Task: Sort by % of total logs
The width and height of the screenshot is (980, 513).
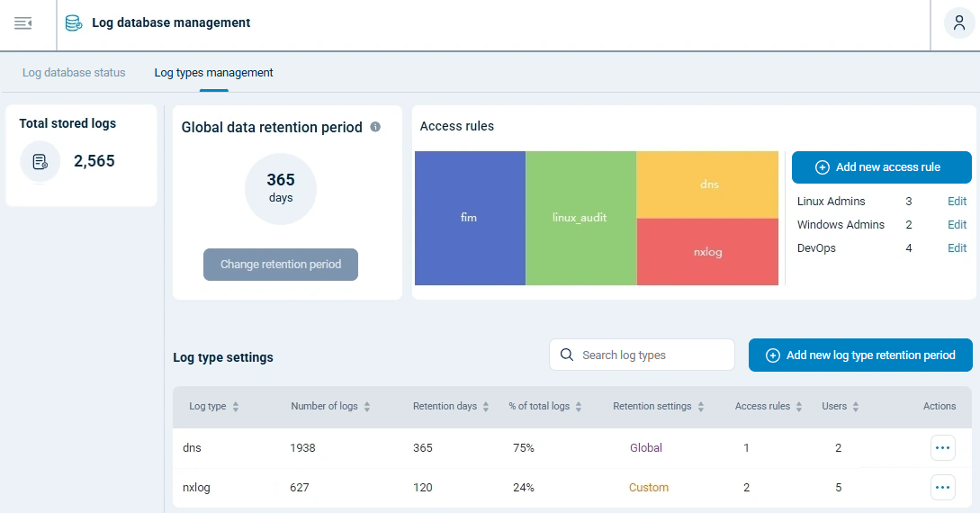Action: coord(579,407)
